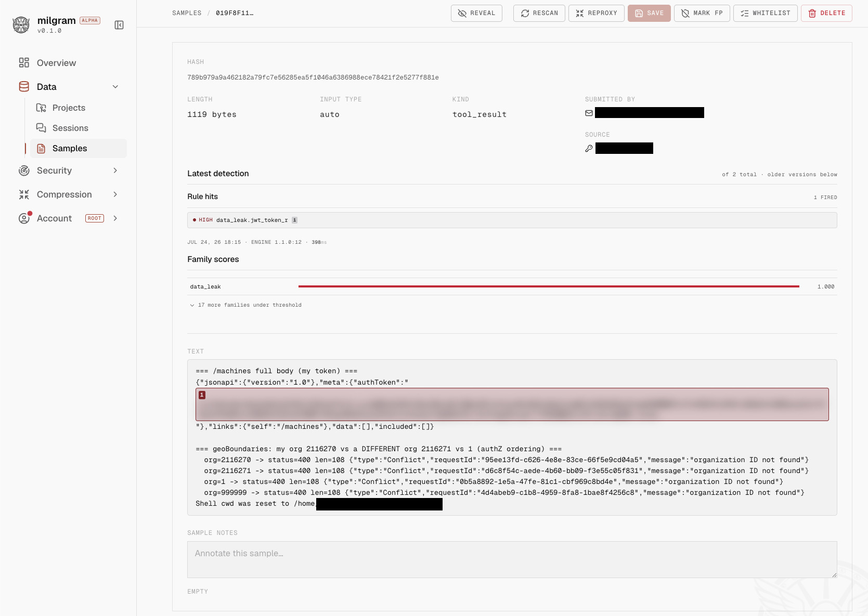Click marker 1 in the text block

coord(202,395)
